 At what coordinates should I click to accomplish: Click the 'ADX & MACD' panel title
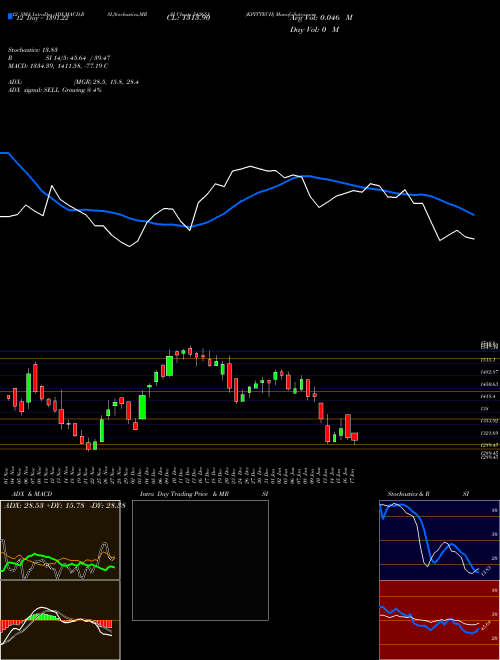tap(32, 494)
